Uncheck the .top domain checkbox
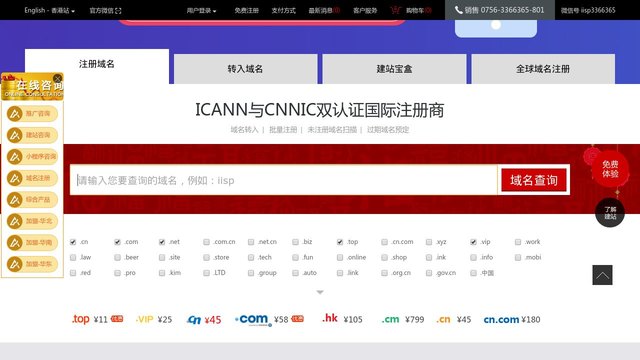640x360 pixels. pyautogui.click(x=340, y=242)
